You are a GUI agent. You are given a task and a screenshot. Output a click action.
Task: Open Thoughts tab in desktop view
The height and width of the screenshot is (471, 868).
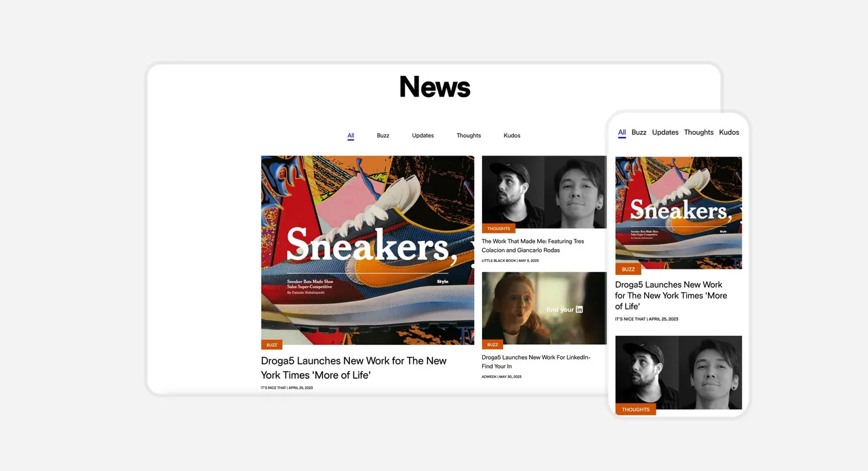[x=469, y=136]
